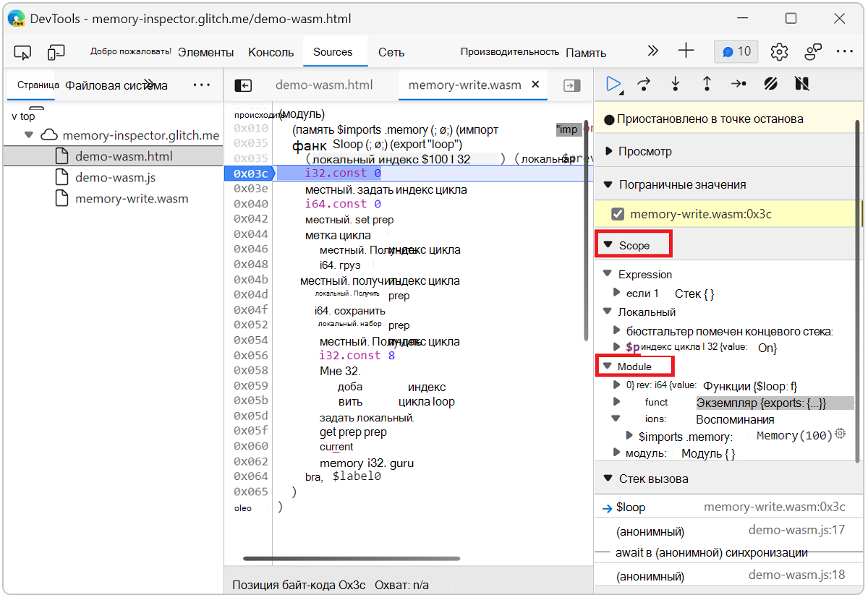Click the Step over icon
The image size is (868, 600).
(x=644, y=85)
